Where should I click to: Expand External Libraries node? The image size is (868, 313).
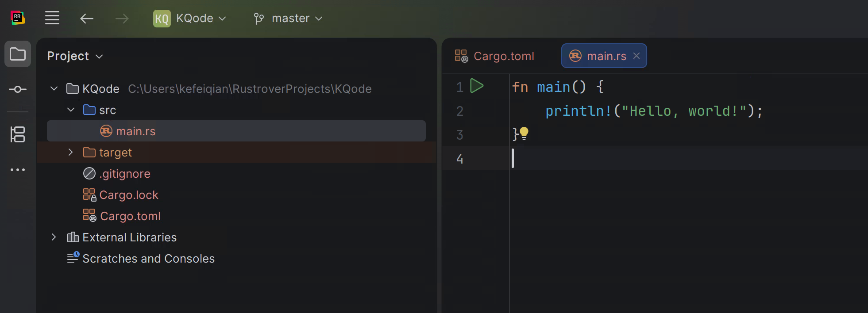pos(54,237)
